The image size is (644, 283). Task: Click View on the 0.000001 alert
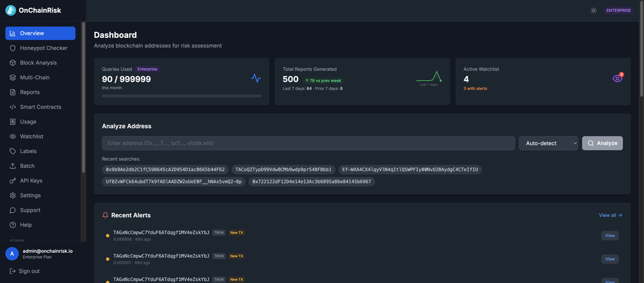[610, 259]
